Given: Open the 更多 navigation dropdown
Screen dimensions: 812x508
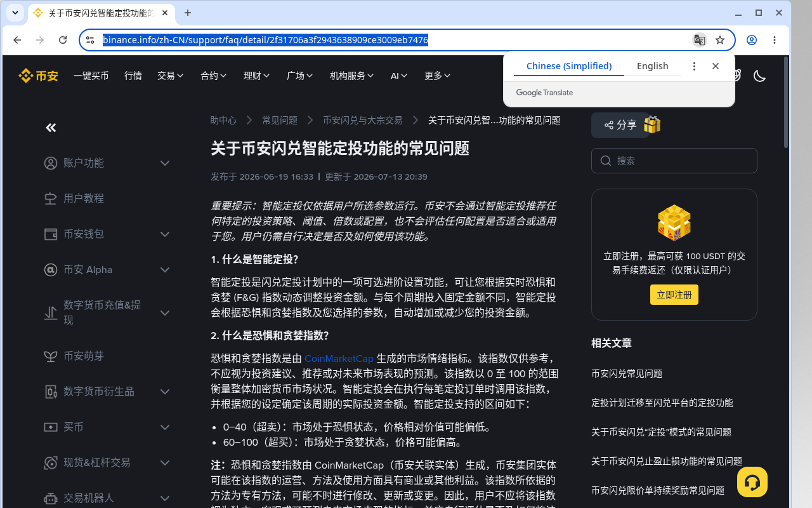Looking at the screenshot, I should coord(438,76).
